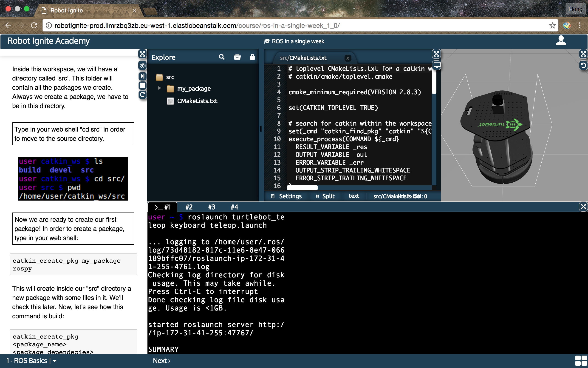Click line 4 cmake_minimum_required in the editor
Screen dimensions: 588x368
pos(354,92)
